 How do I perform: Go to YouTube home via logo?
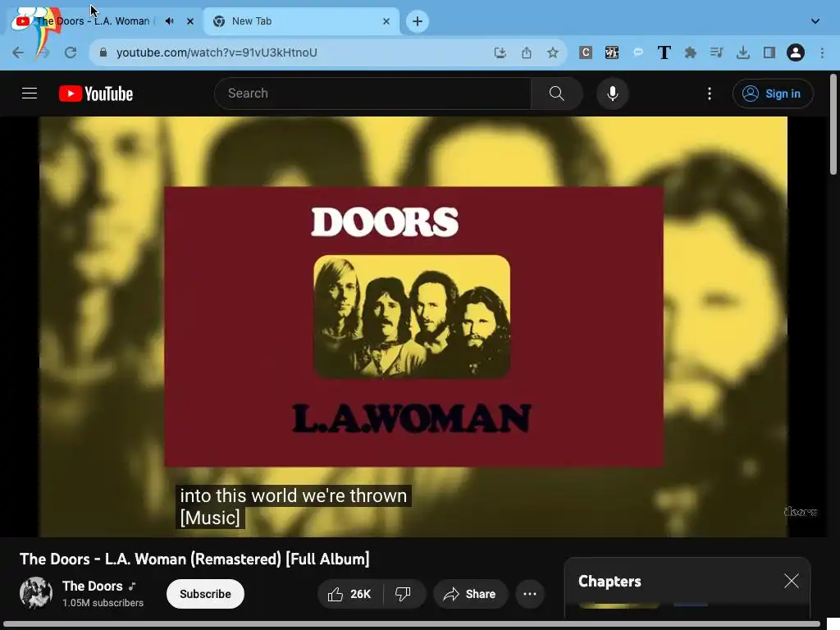click(x=96, y=94)
